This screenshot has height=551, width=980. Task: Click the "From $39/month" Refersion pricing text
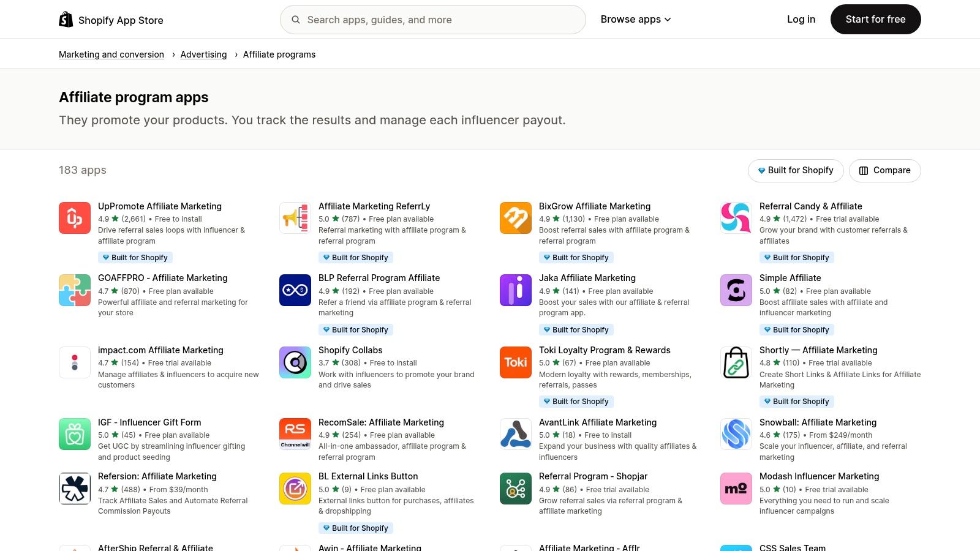(x=178, y=490)
